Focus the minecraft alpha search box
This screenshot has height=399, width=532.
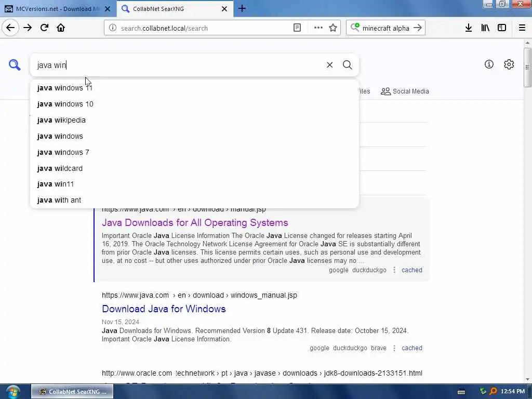(386, 28)
